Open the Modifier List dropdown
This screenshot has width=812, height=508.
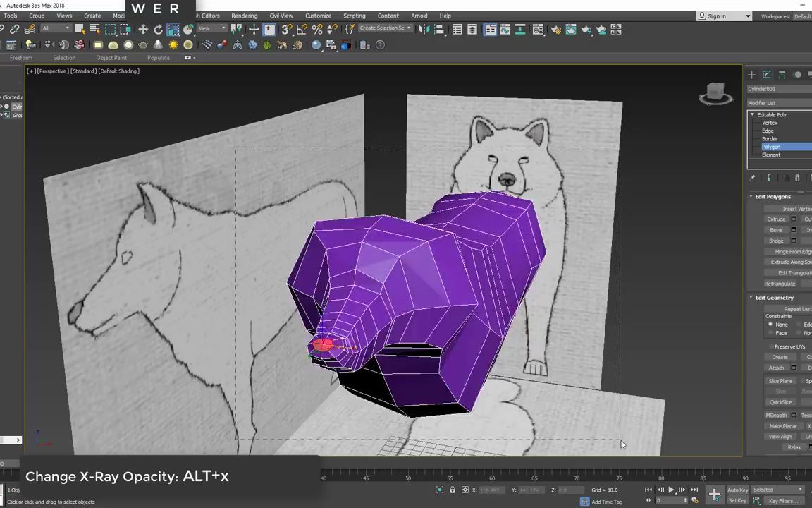click(779, 103)
